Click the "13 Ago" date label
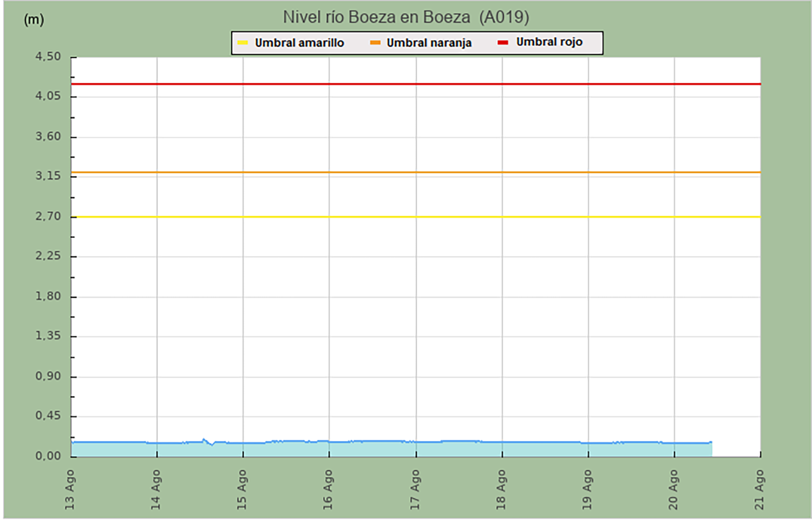The width and height of the screenshot is (812, 520). tap(70, 490)
